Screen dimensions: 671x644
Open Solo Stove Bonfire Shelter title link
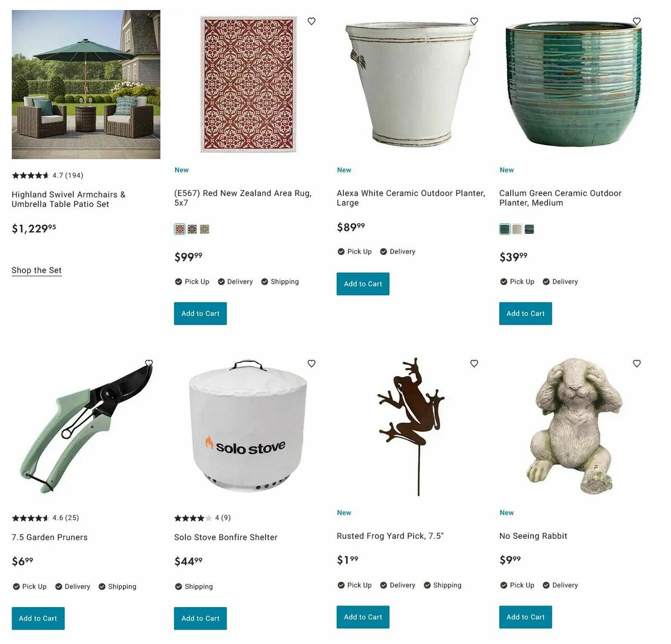[x=226, y=537]
